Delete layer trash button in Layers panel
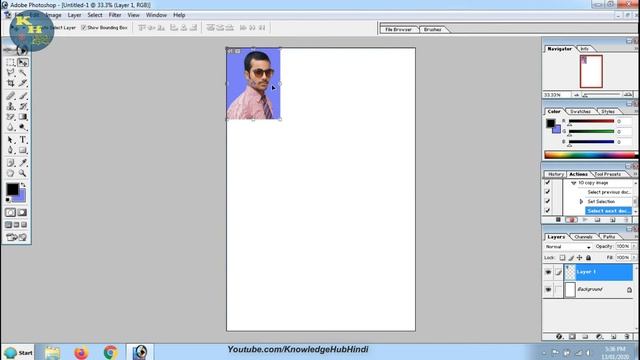 pyautogui.click(x=627, y=337)
